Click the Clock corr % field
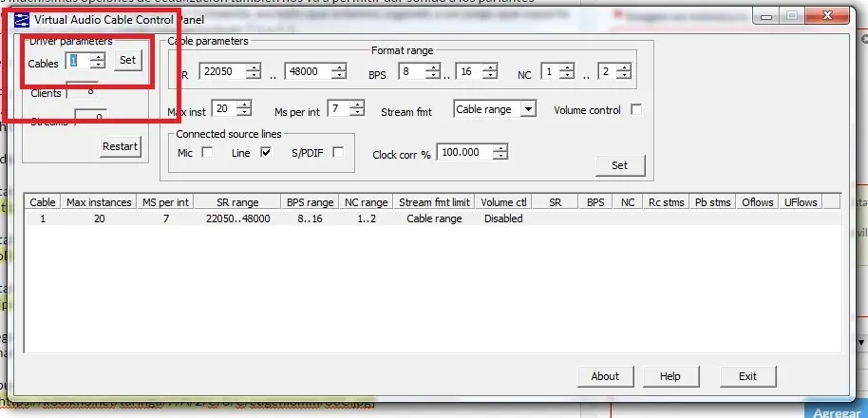The width and height of the screenshot is (868, 418). pos(465,152)
